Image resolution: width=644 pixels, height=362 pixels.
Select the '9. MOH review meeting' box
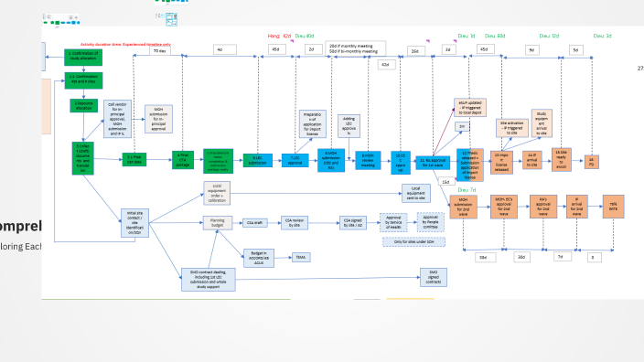(x=368, y=160)
